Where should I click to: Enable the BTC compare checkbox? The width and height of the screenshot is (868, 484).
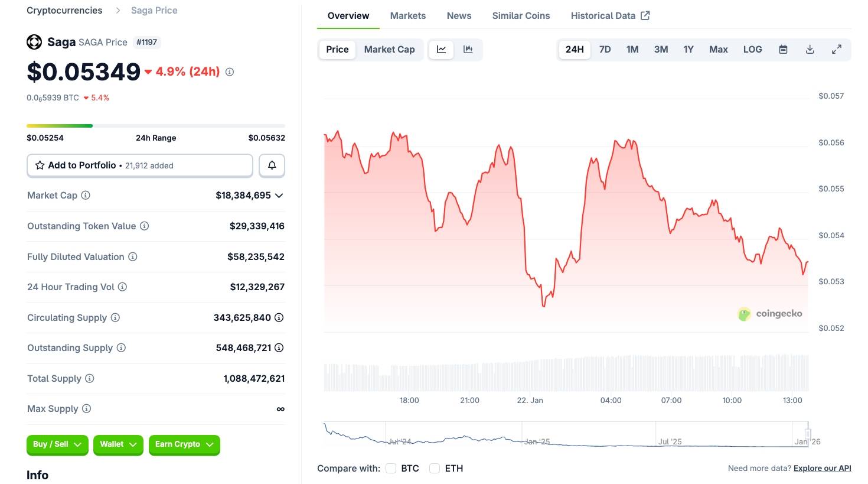(x=390, y=468)
